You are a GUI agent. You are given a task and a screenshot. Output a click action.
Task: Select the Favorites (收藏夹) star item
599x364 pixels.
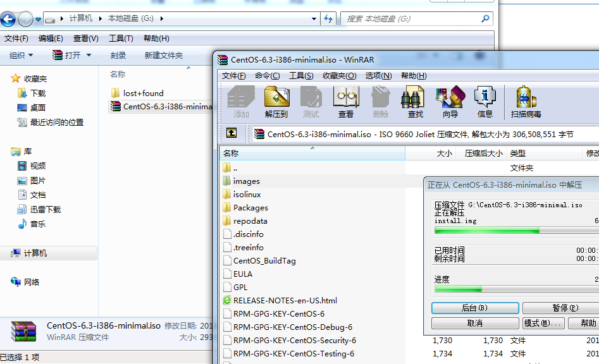[x=28, y=78]
